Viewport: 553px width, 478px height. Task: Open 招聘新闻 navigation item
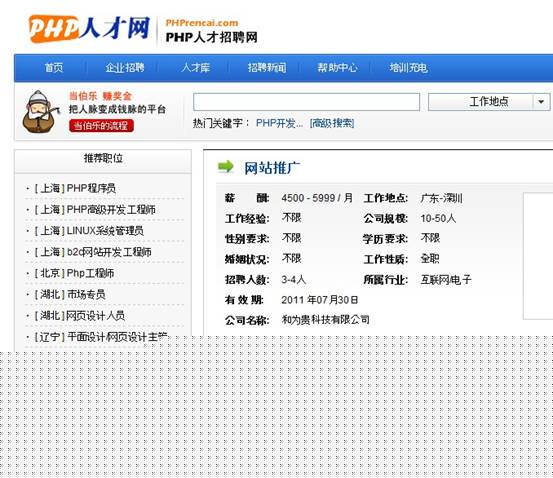[267, 67]
